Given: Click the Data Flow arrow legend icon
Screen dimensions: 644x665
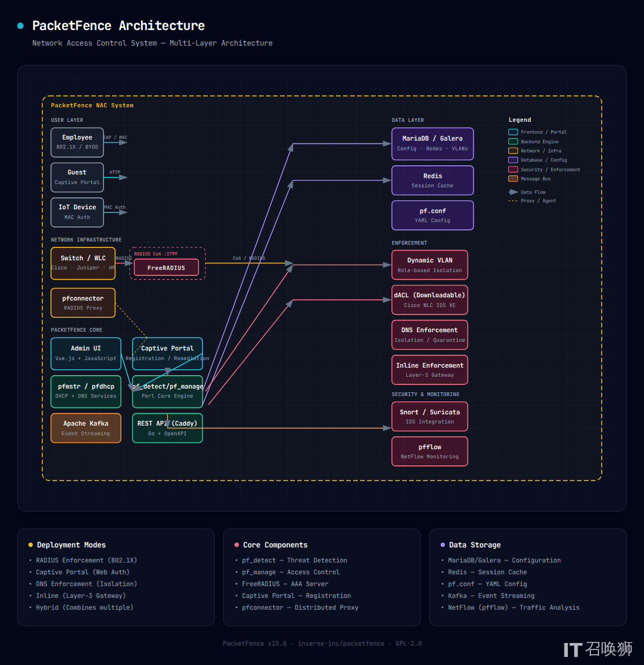Looking at the screenshot, I should pos(513,192).
